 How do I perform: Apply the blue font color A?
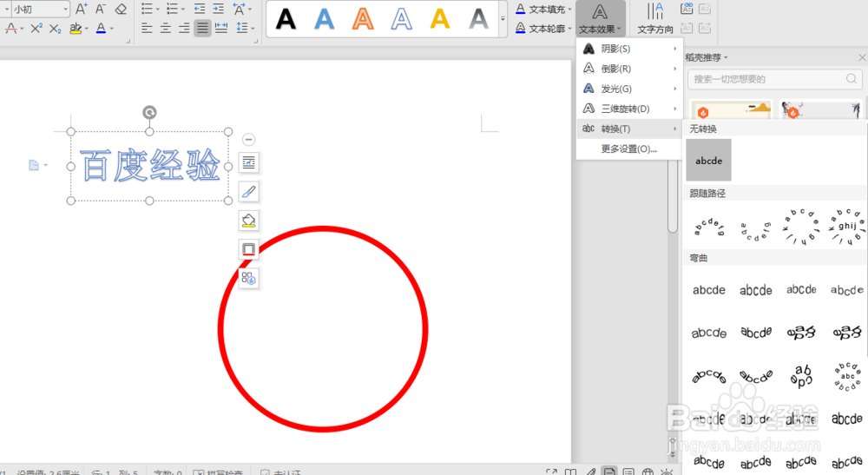tap(101, 29)
